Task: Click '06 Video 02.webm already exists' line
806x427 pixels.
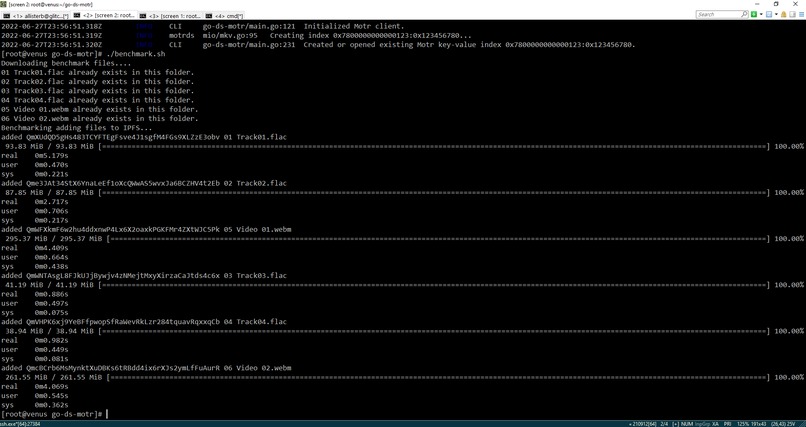Action: tap(100, 119)
